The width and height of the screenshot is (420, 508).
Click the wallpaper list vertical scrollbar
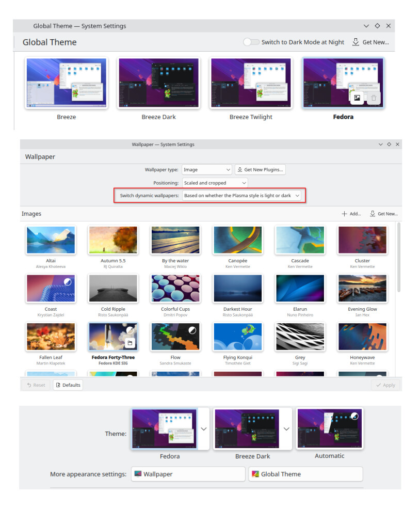[398, 258]
